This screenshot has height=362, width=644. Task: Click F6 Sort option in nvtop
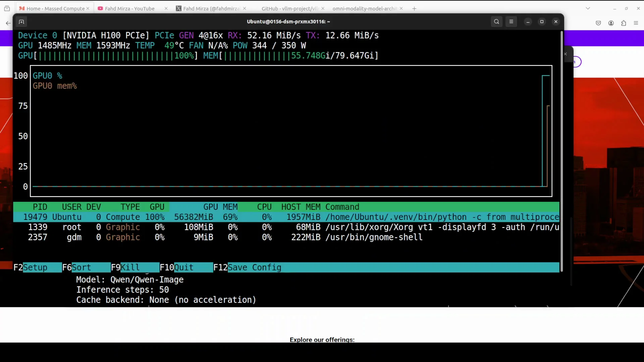(x=81, y=267)
